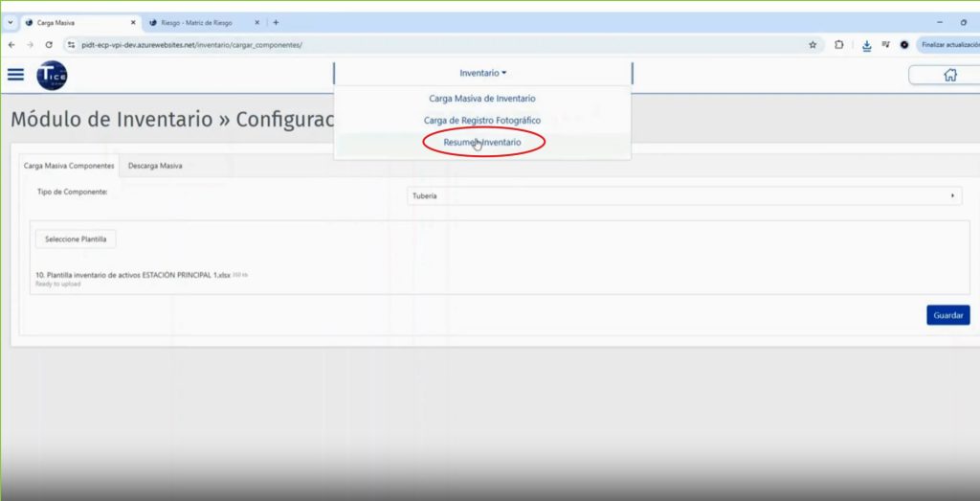Open the media controls icon
Viewport: 980px width, 501px height.
(x=885, y=44)
